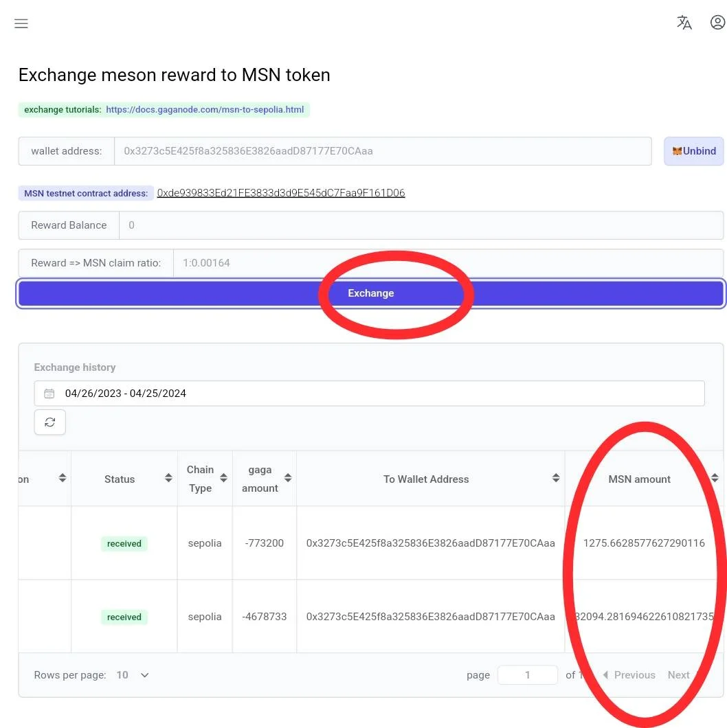Sort table by To Wallet Address column
Screen dimensions: 727x728
pyautogui.click(x=556, y=478)
